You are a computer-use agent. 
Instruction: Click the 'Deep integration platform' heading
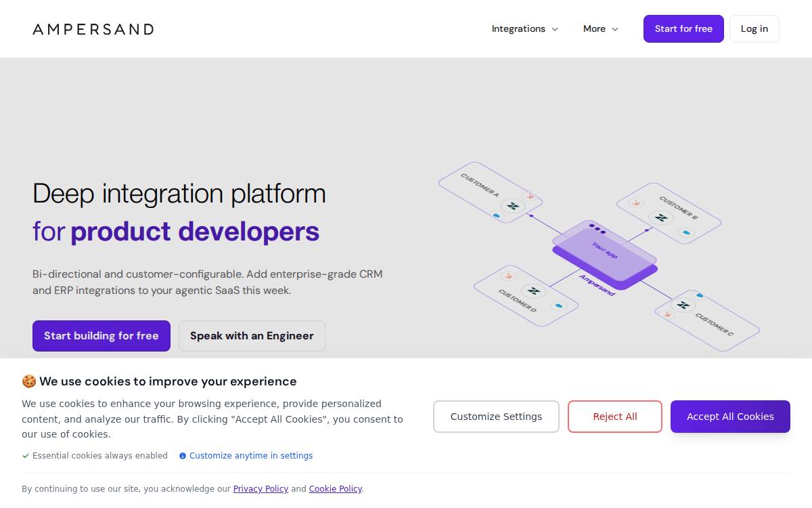[x=179, y=194]
